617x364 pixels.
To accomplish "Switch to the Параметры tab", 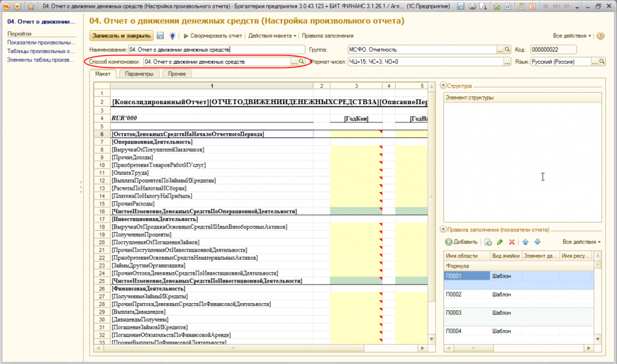I will [139, 74].
